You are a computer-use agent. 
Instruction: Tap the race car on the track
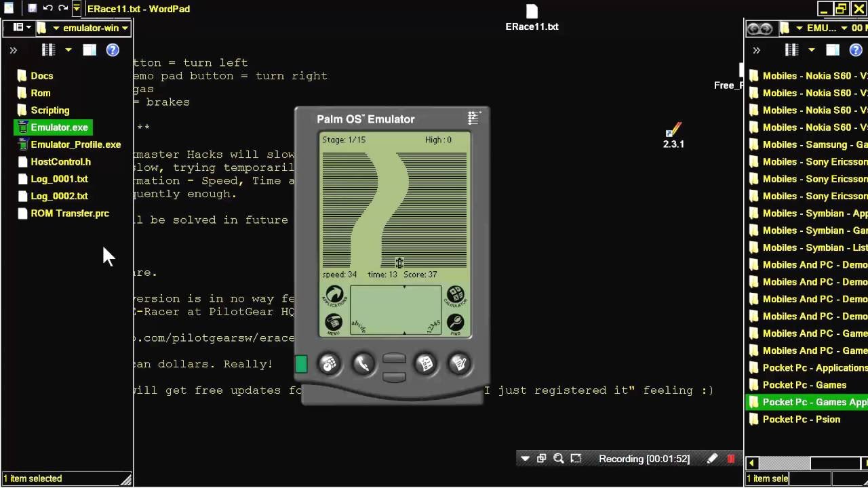(x=399, y=263)
